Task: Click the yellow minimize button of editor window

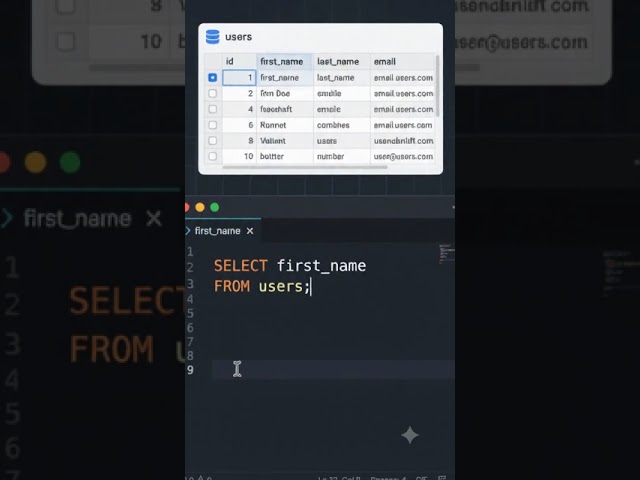Action: (200, 207)
